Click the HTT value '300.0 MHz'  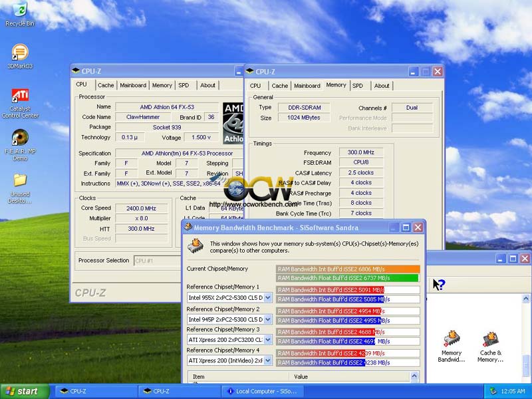(x=141, y=229)
